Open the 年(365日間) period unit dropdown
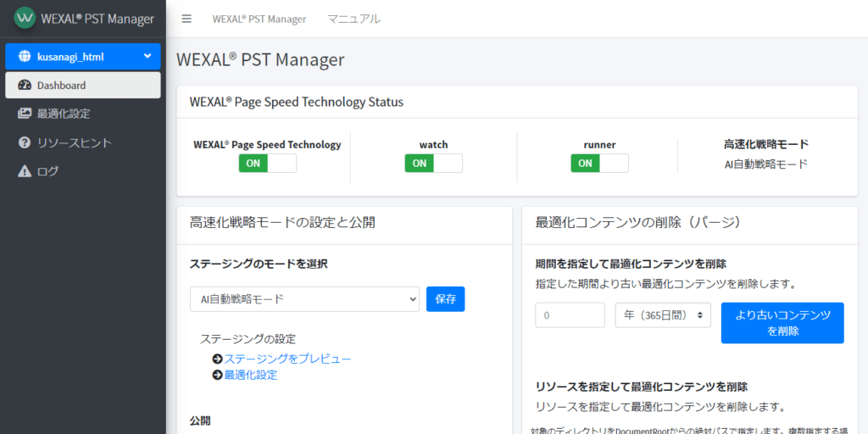 pyautogui.click(x=663, y=315)
